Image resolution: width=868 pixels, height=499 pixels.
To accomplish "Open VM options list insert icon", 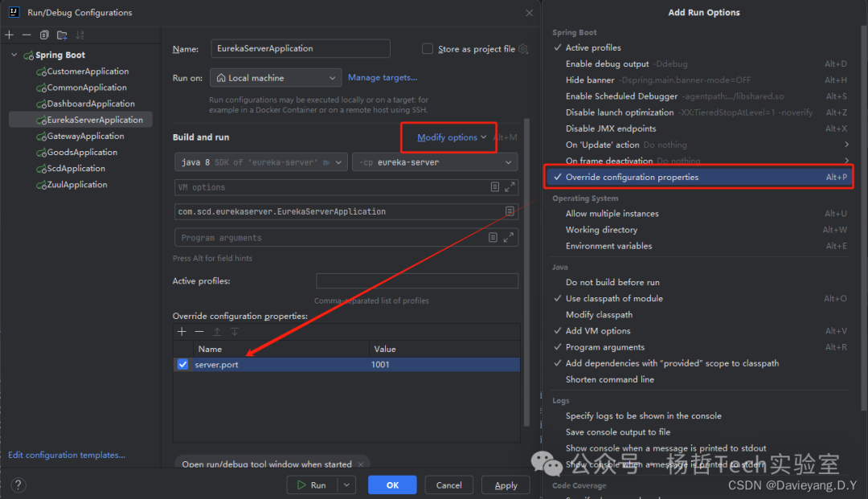I will [495, 187].
